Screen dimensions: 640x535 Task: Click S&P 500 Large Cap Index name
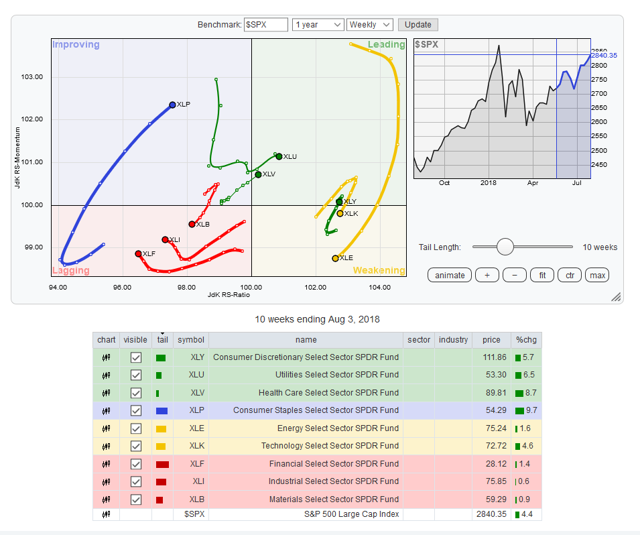pyautogui.click(x=351, y=514)
